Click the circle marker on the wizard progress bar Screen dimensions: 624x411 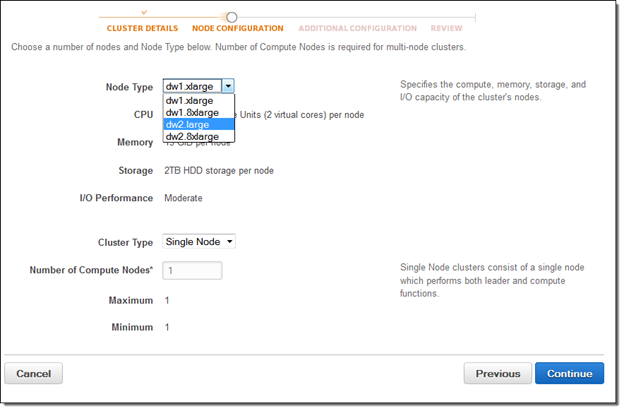(232, 17)
